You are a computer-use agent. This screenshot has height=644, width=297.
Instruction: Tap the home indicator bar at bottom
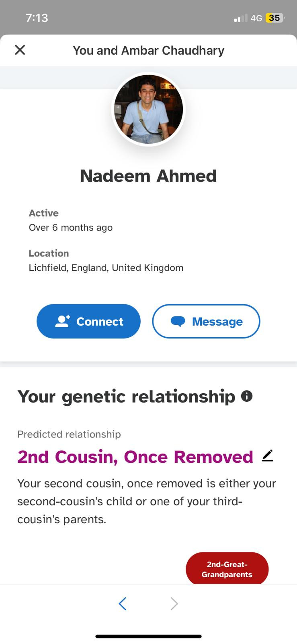[x=148, y=636]
